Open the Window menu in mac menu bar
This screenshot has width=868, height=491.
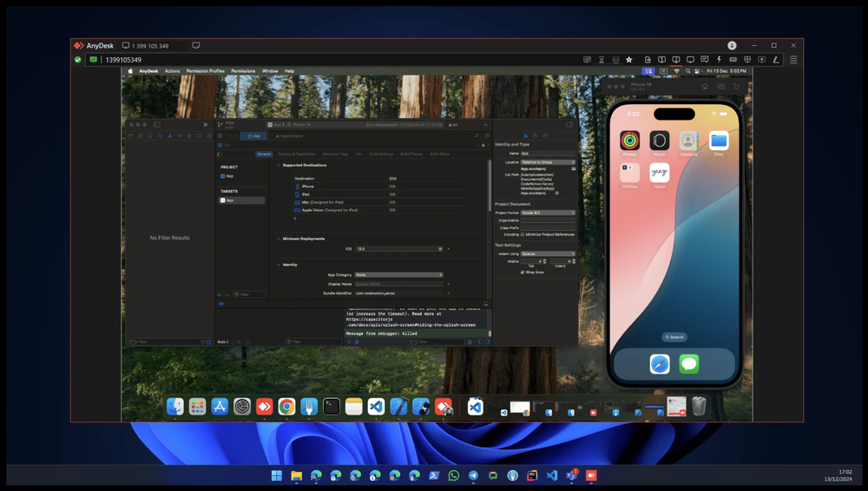pos(270,71)
